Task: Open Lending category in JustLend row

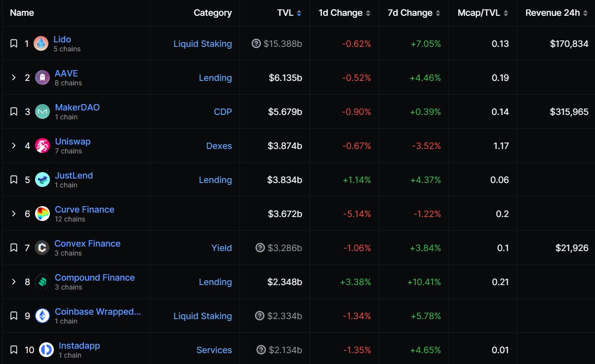Action: (x=215, y=180)
